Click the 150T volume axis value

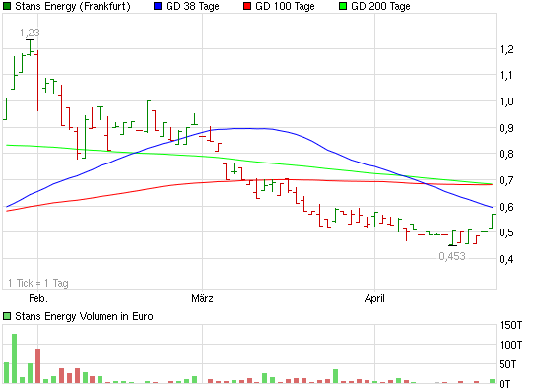click(510, 325)
